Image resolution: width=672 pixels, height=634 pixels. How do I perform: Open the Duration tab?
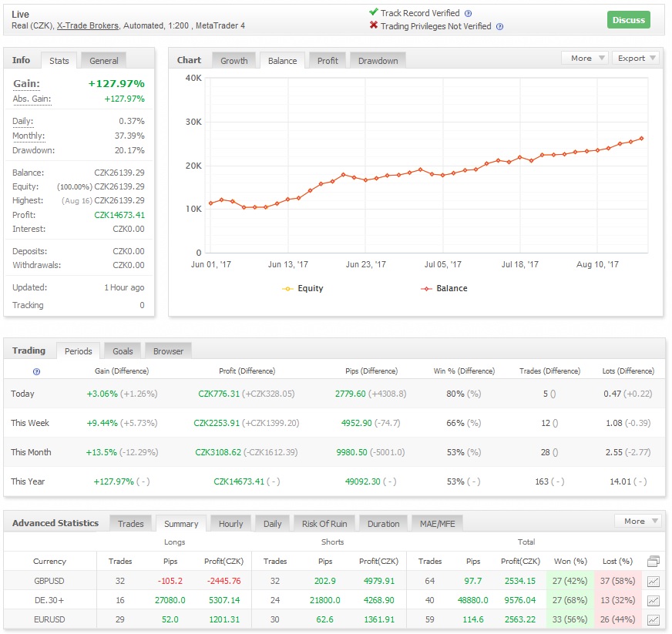[x=384, y=524]
